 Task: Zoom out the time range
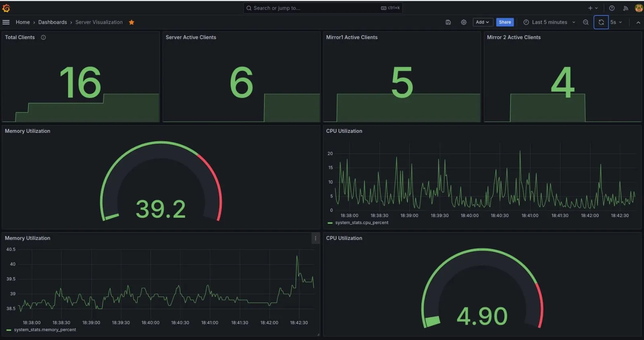coord(586,22)
